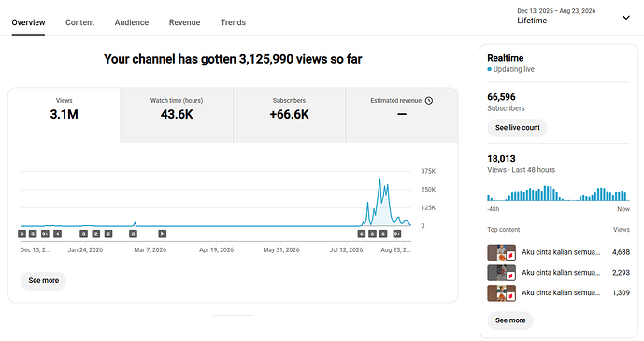Click the views peak on line chart
The image size is (644, 341).
pyautogui.click(x=379, y=179)
